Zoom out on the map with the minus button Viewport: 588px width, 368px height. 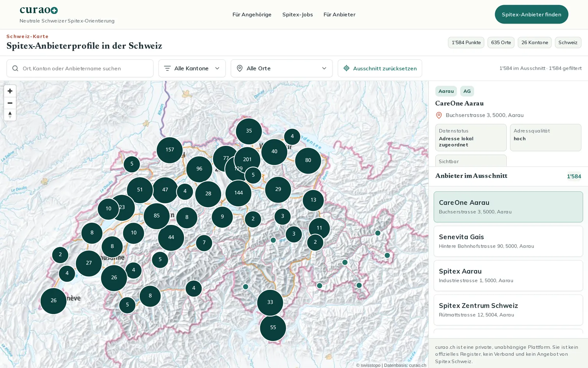click(10, 103)
